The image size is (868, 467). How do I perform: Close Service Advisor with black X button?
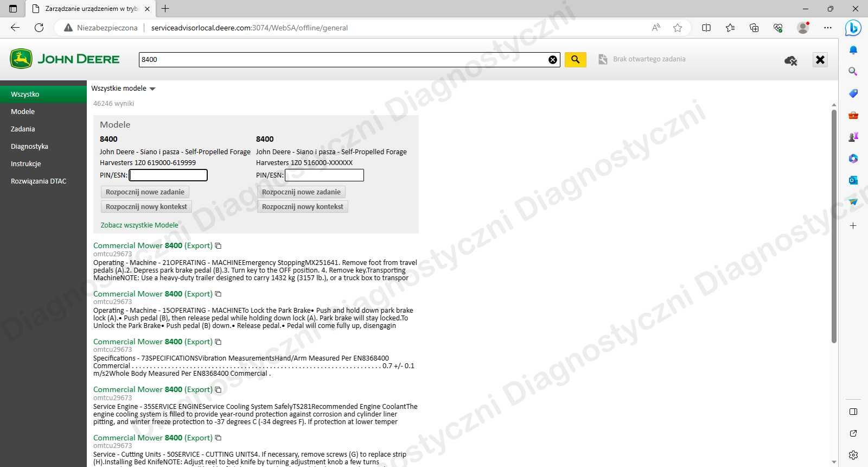pyautogui.click(x=820, y=60)
